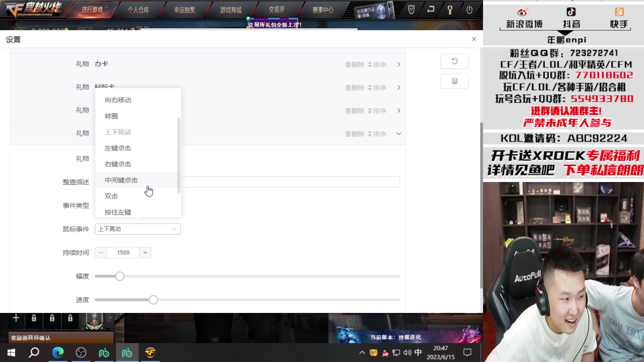Screen dimensions: 644x362
Task: Delete the 办卡 gift row
Action: [355, 65]
